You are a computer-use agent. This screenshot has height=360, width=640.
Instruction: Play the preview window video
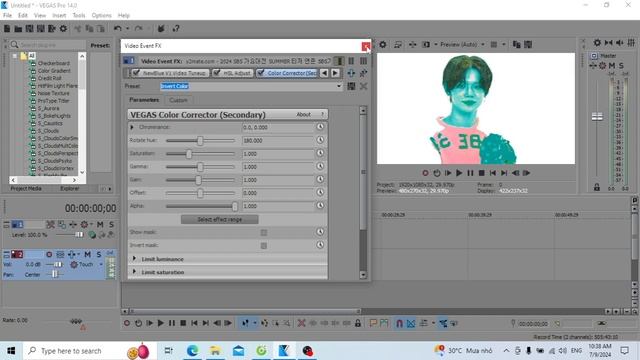tap(459, 173)
